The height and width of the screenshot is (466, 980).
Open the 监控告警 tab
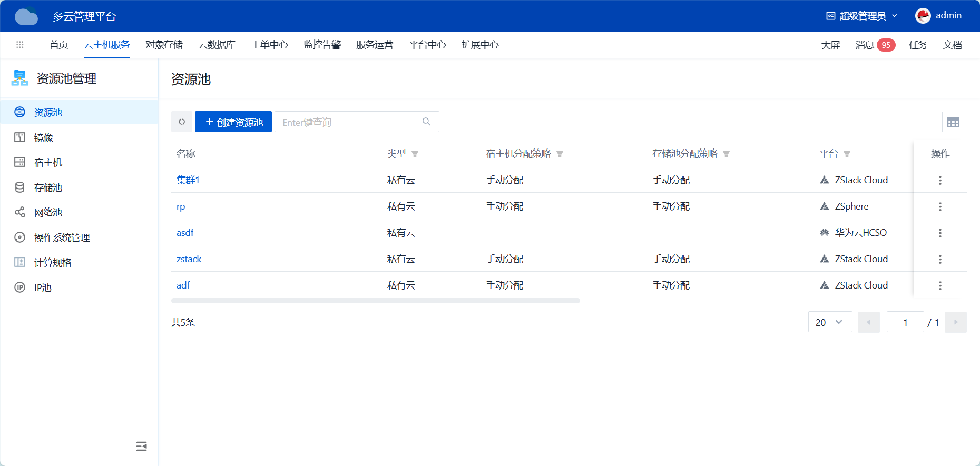point(322,45)
